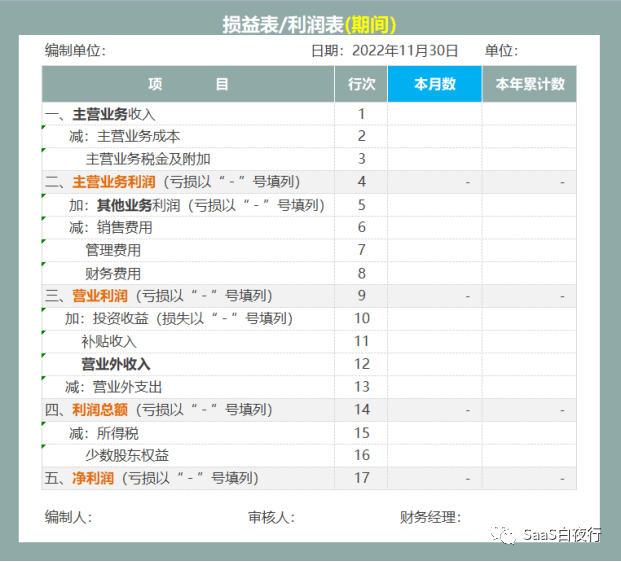Viewport: 621px width, 562px height.
Task: Select row number 17 in 行次 column
Action: pyautogui.click(x=361, y=478)
